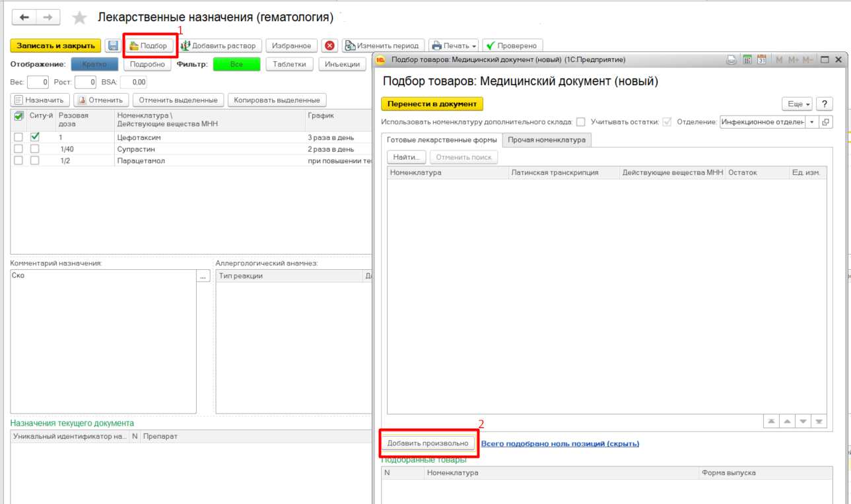Expand the Отделение dropdown list

(x=811, y=122)
